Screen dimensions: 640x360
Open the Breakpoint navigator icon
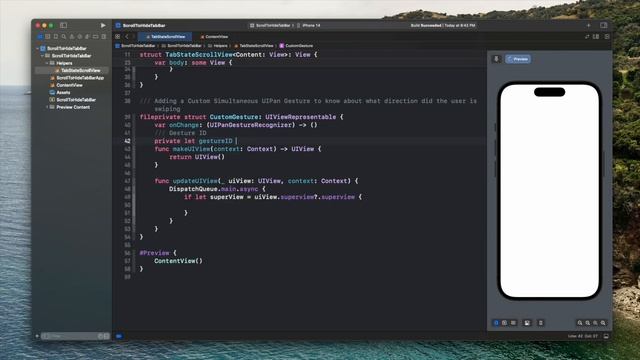(x=96, y=37)
